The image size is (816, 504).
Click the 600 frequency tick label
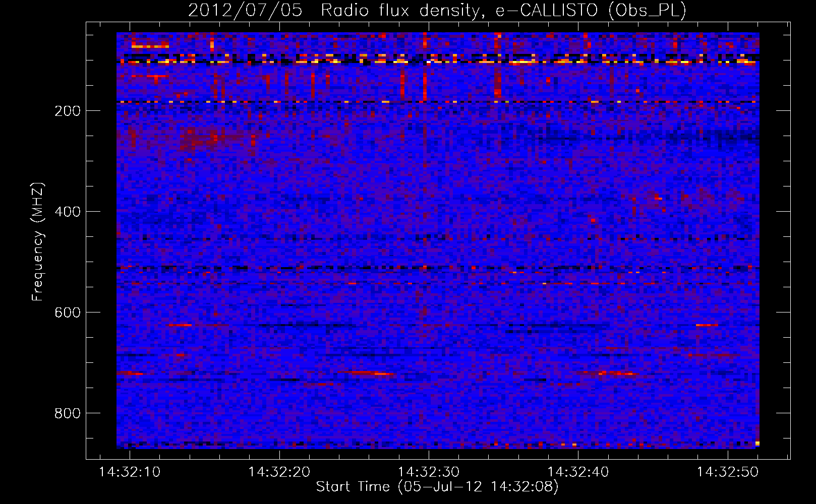click(x=67, y=312)
